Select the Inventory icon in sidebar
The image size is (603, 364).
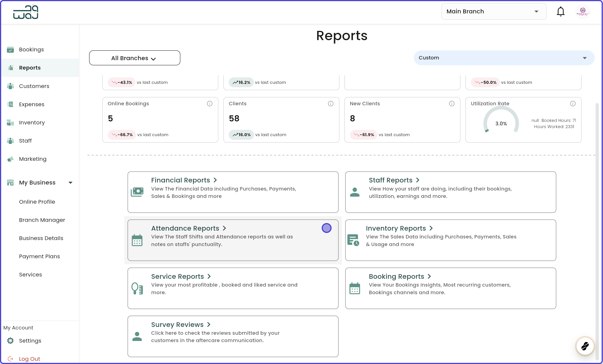(x=10, y=122)
